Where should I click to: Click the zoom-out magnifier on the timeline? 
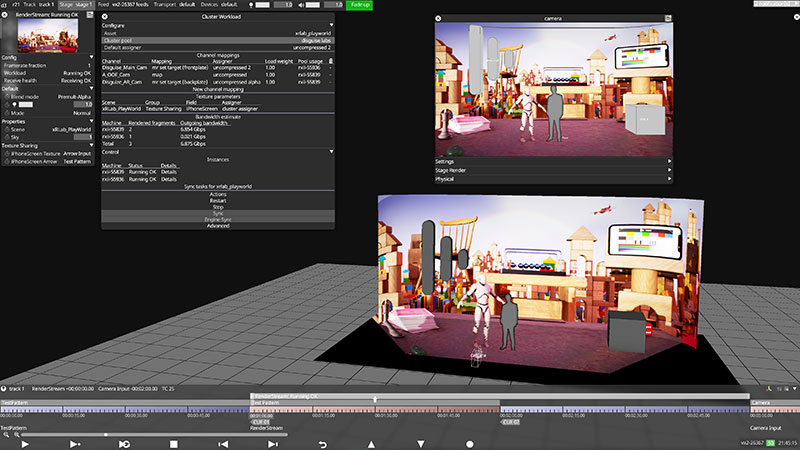click(6, 435)
